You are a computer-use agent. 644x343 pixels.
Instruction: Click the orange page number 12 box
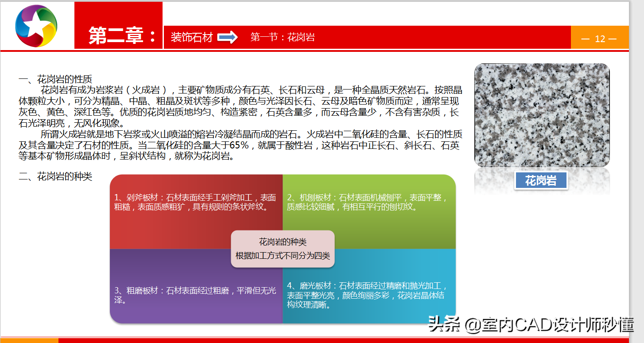click(600, 37)
